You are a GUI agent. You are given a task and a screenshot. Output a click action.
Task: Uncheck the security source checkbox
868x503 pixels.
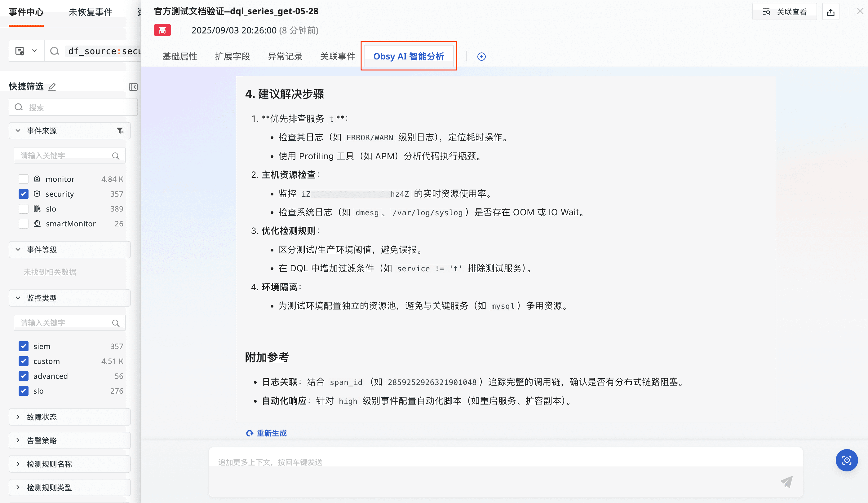click(24, 194)
